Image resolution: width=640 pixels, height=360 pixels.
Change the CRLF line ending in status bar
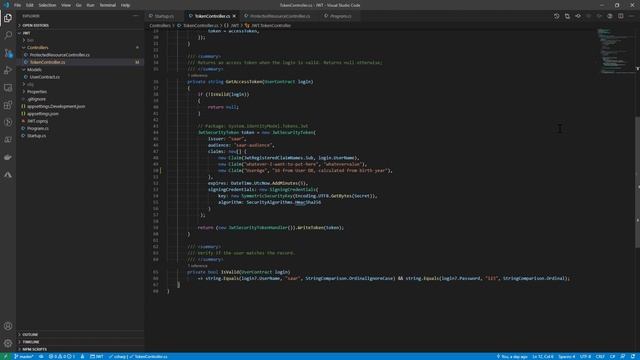click(x=600, y=356)
